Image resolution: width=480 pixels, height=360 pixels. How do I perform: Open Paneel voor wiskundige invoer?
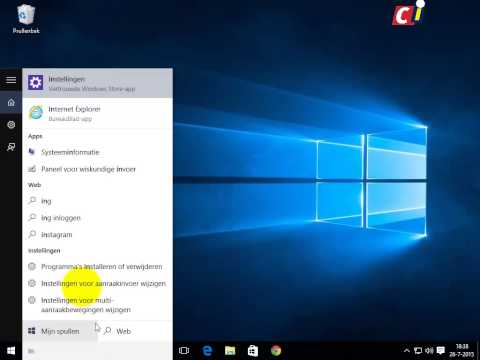coord(97,169)
